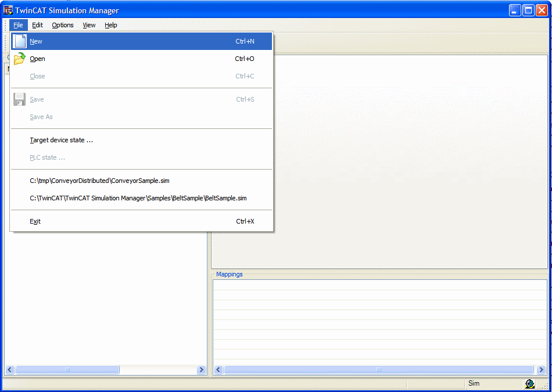Open the View menu

tap(89, 25)
